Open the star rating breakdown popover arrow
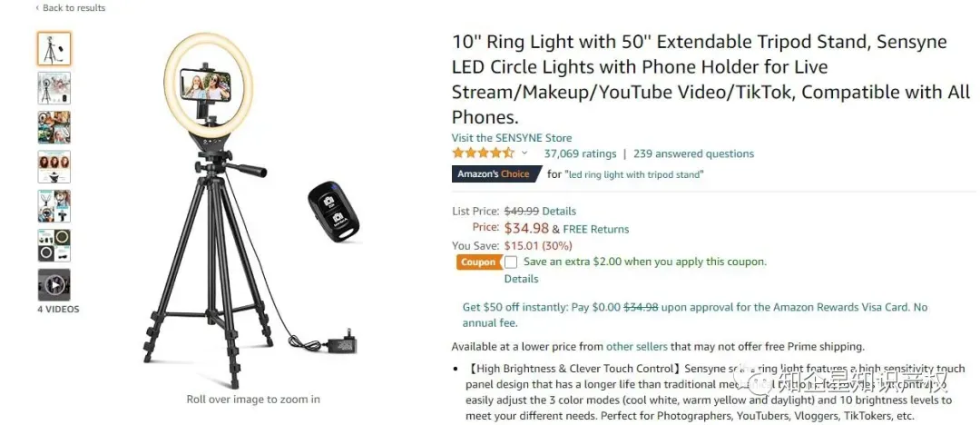The height and width of the screenshot is (425, 980). pyautogui.click(x=524, y=153)
